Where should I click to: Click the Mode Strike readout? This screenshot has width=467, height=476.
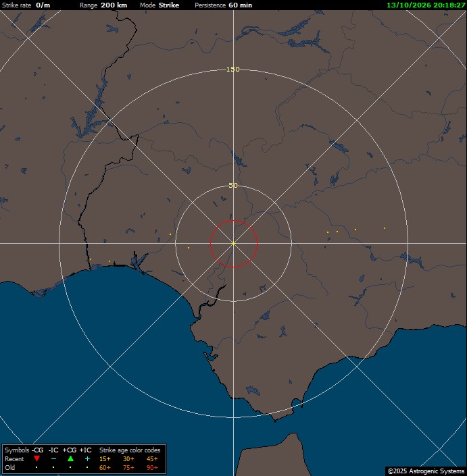pos(159,5)
